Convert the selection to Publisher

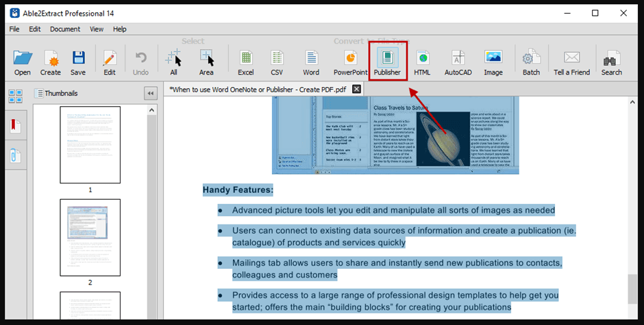click(387, 63)
